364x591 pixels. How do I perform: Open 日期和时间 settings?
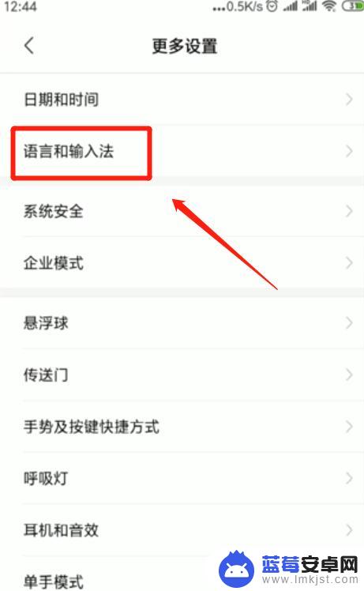tap(182, 100)
